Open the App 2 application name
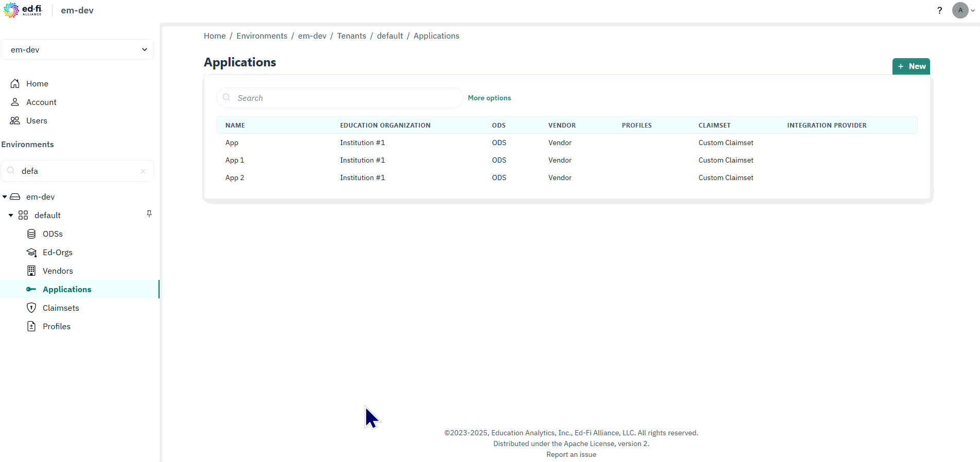 [x=235, y=177]
